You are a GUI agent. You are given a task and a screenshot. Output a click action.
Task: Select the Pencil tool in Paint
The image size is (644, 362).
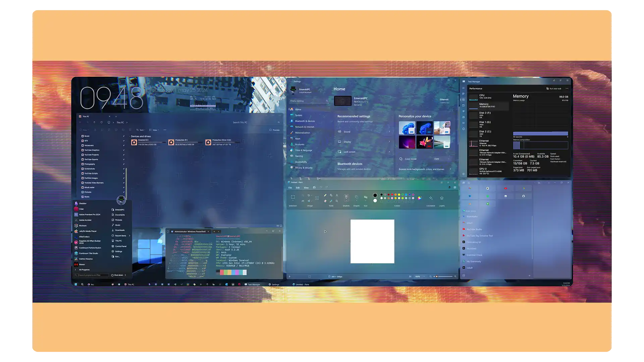325,195
